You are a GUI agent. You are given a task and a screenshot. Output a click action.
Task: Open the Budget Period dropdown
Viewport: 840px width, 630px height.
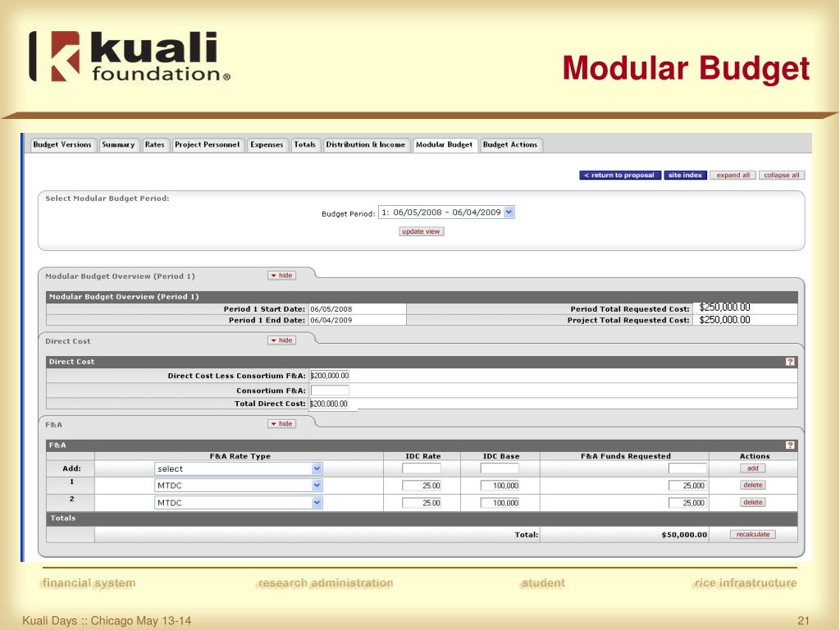[x=446, y=212]
